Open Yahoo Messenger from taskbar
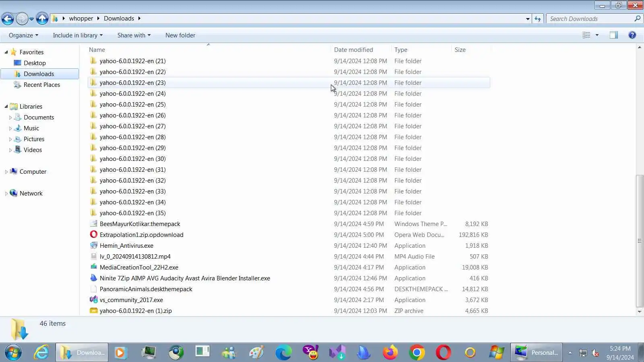 coord(310,353)
